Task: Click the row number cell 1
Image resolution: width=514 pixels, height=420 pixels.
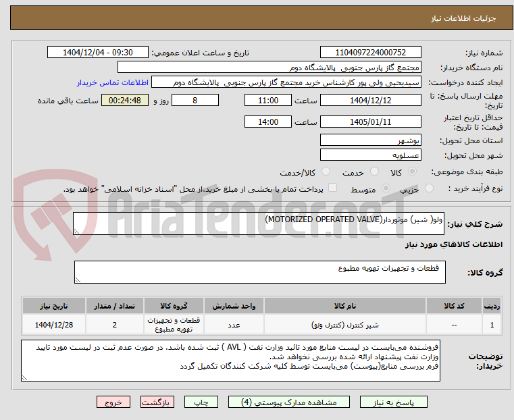Action: click(x=492, y=325)
